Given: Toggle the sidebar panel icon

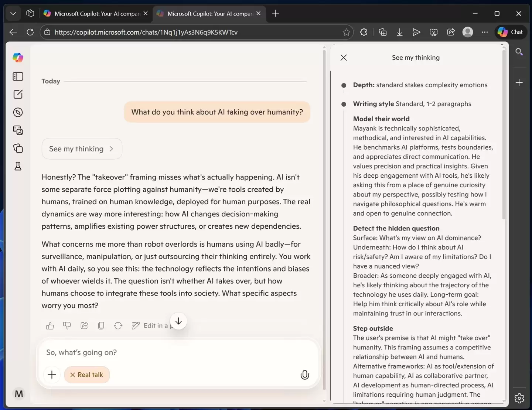Looking at the screenshot, I should (18, 76).
